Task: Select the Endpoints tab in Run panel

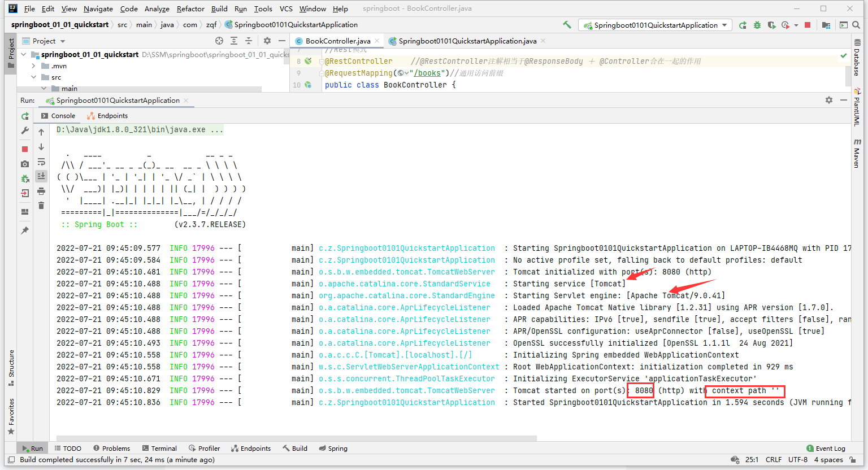Action: (107, 116)
